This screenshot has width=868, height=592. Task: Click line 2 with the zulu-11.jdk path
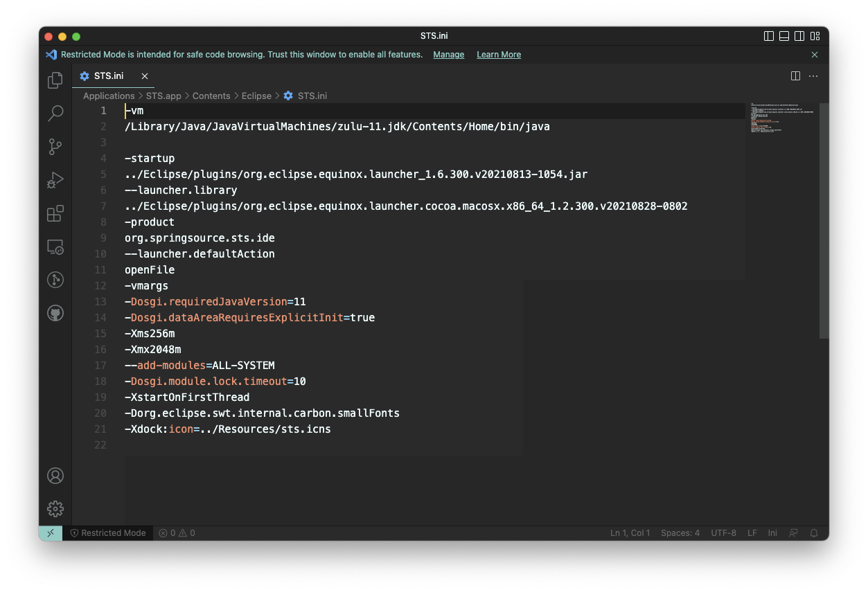pyautogui.click(x=337, y=127)
